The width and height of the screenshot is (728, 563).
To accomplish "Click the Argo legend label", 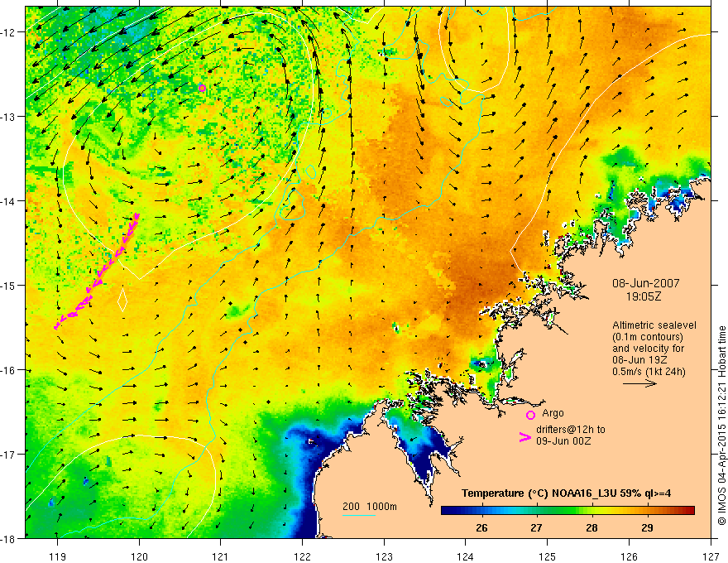I will click(x=553, y=413).
